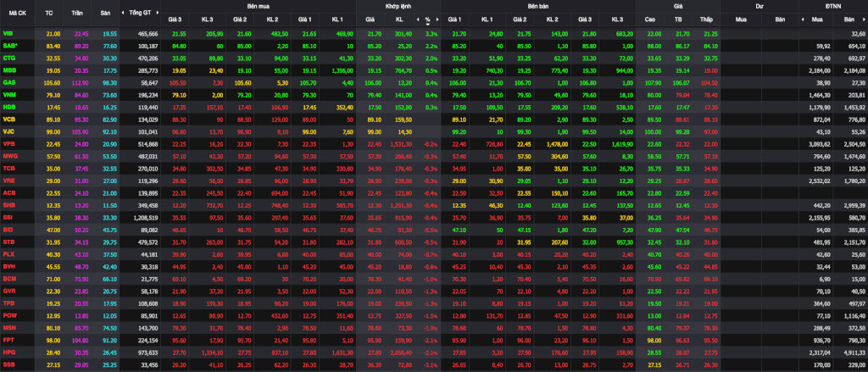Click SSB percent change -3.1%
Image resolution: width=868 pixels, height=372 pixels.
coord(430,365)
